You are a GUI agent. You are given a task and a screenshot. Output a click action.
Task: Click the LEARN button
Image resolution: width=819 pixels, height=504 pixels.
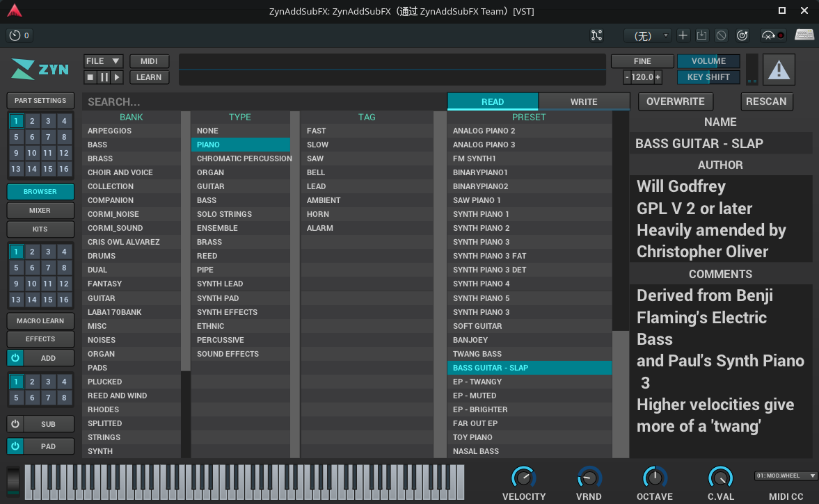pyautogui.click(x=149, y=77)
